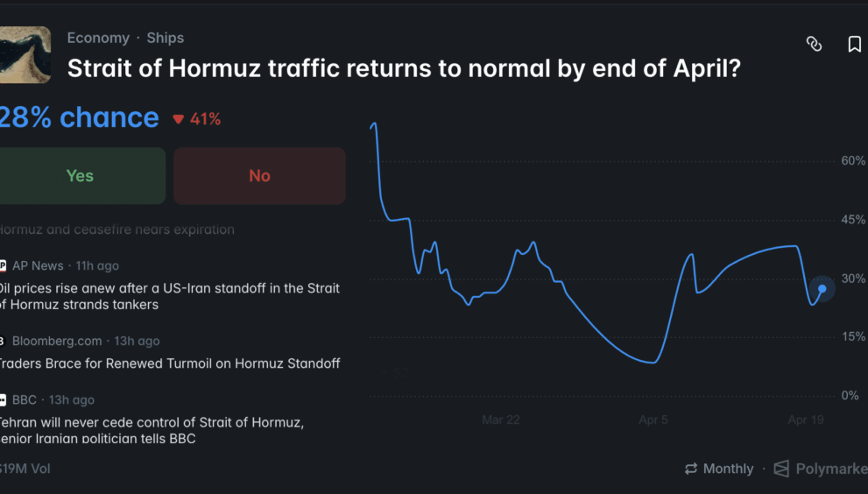Click the AP News source icon
868x494 pixels.
pyautogui.click(x=3, y=265)
